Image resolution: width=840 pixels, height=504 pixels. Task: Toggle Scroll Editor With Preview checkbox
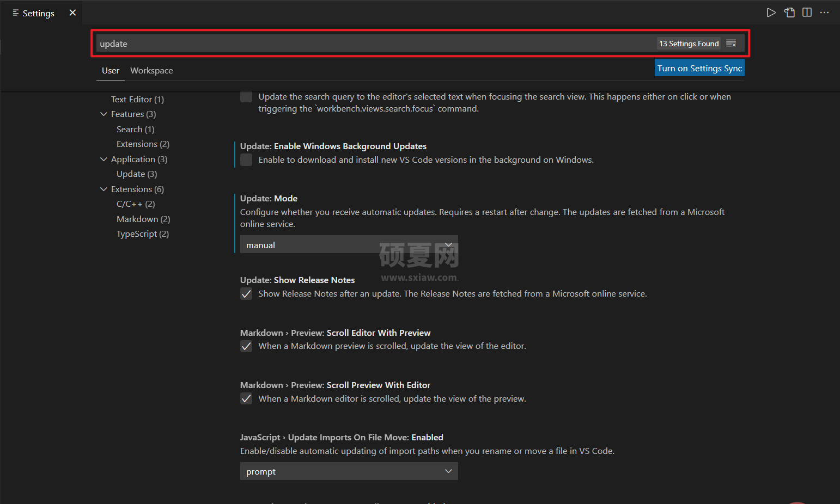tap(246, 346)
